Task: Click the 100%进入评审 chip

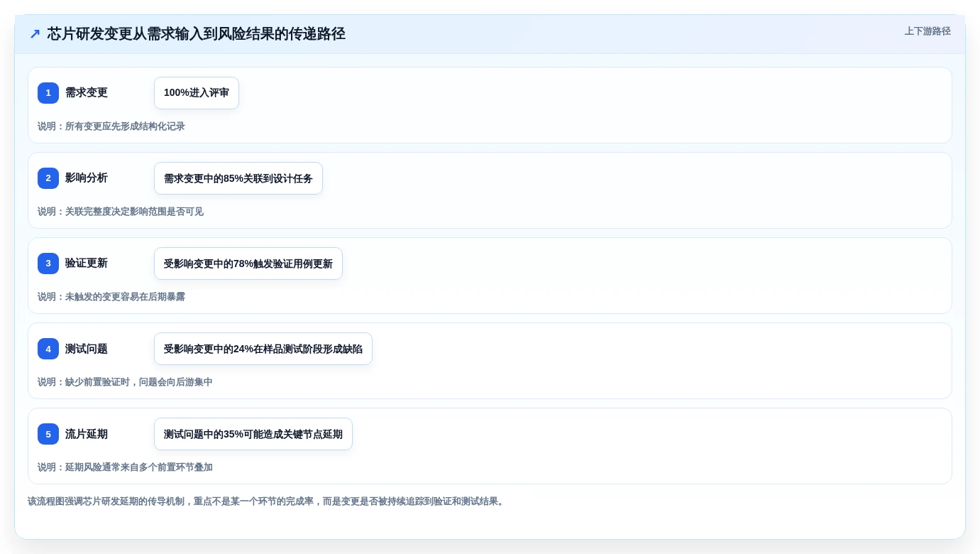Action: (x=197, y=93)
